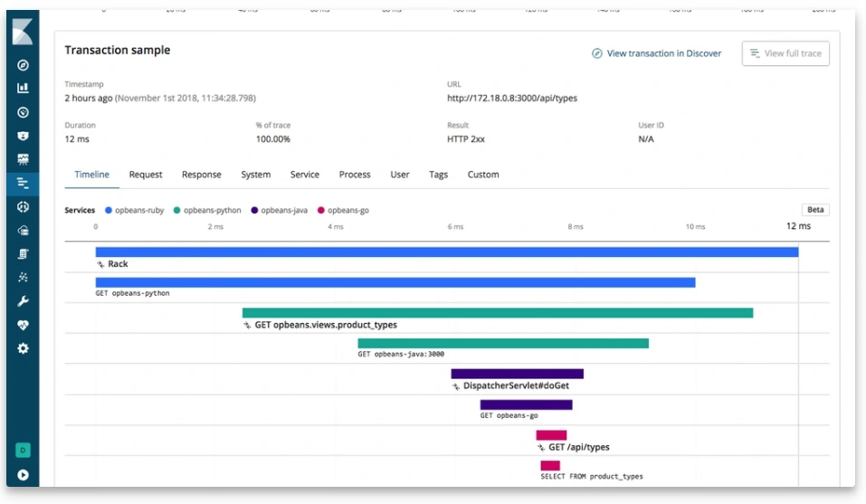Click the Beta badge
The image size is (866, 504).
[815, 210]
